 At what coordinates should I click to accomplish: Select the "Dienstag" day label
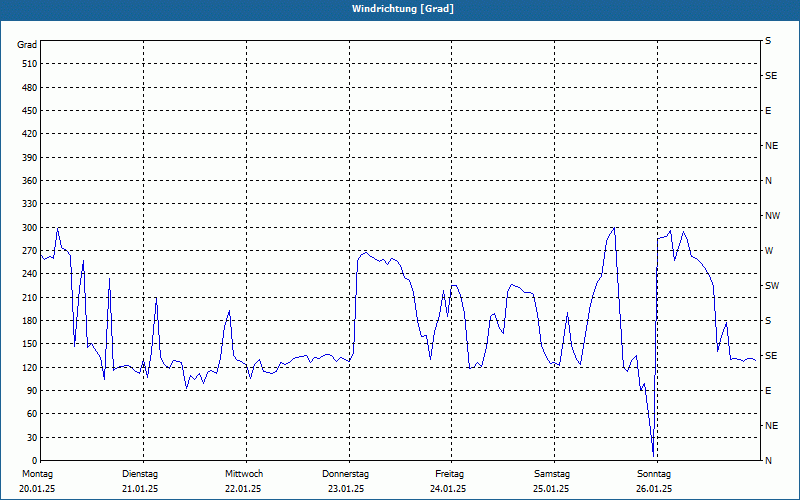(x=140, y=474)
